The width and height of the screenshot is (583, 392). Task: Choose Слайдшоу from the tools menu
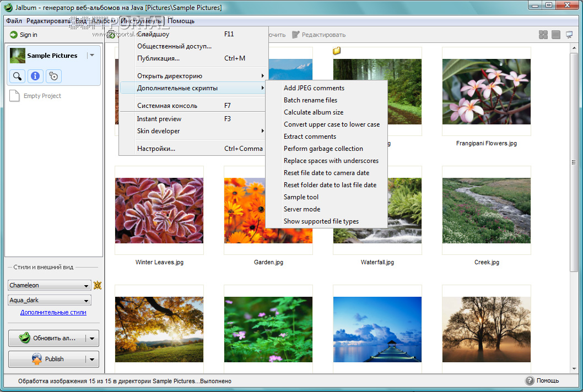(x=193, y=34)
